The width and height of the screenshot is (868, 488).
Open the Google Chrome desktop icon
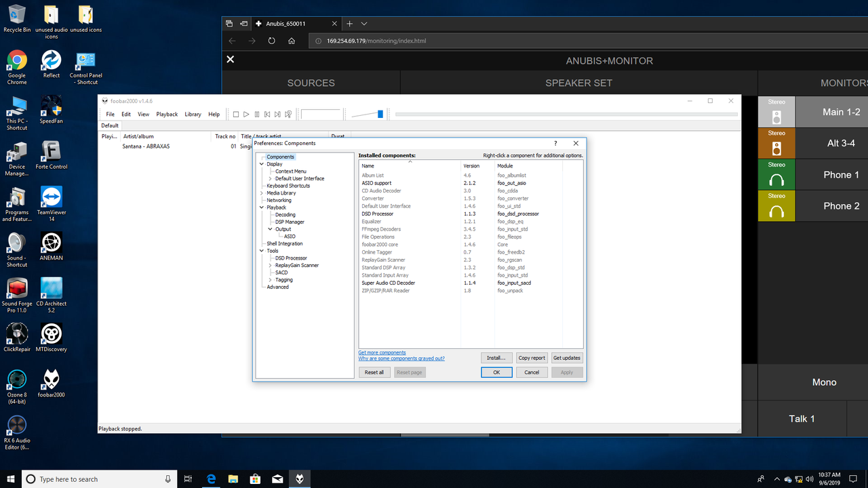click(x=17, y=67)
